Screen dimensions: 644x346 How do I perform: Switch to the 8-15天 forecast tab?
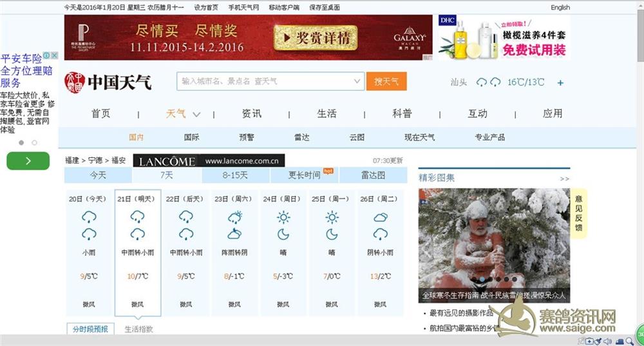pos(235,175)
